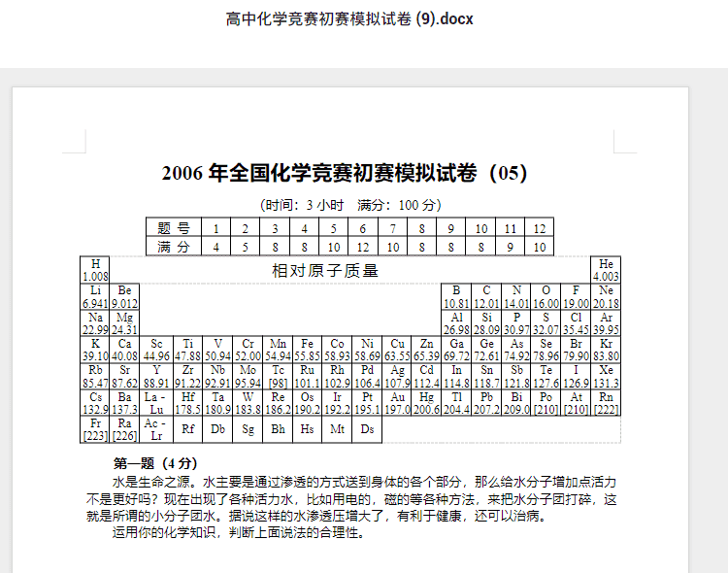Select the Pb 207.2 cell
728x573 pixels.
point(486,403)
